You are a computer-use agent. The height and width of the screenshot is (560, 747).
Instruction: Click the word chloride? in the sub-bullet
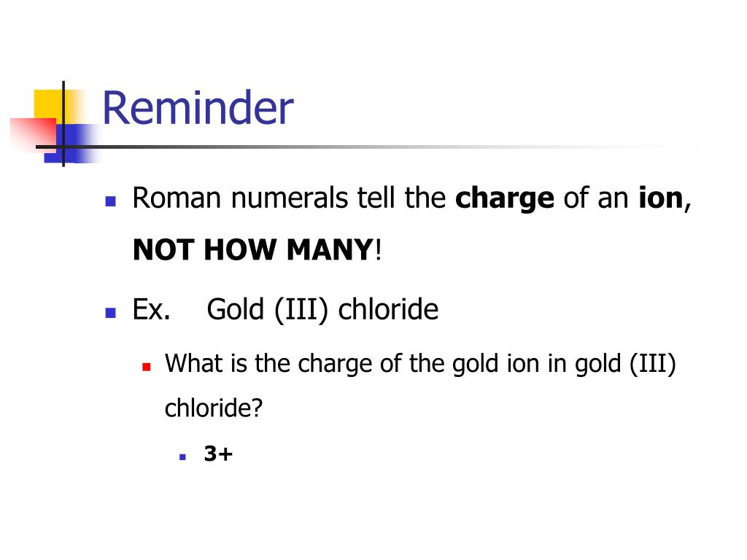click(x=214, y=408)
